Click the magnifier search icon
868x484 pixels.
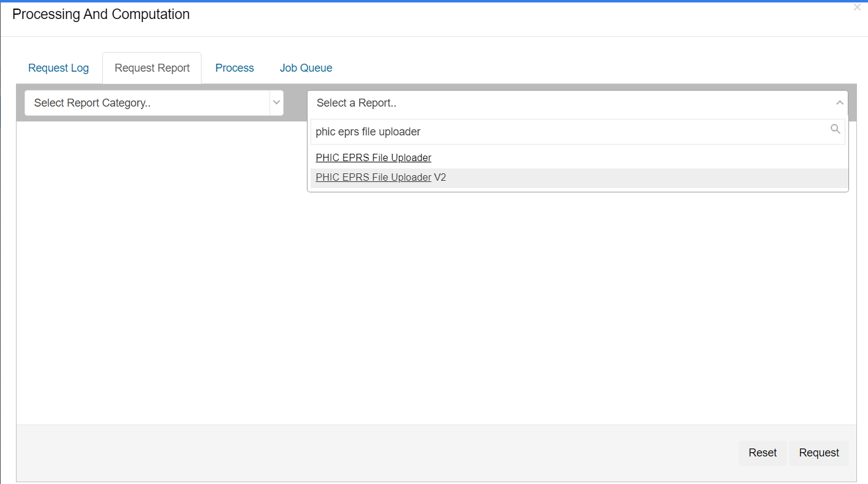[836, 129]
